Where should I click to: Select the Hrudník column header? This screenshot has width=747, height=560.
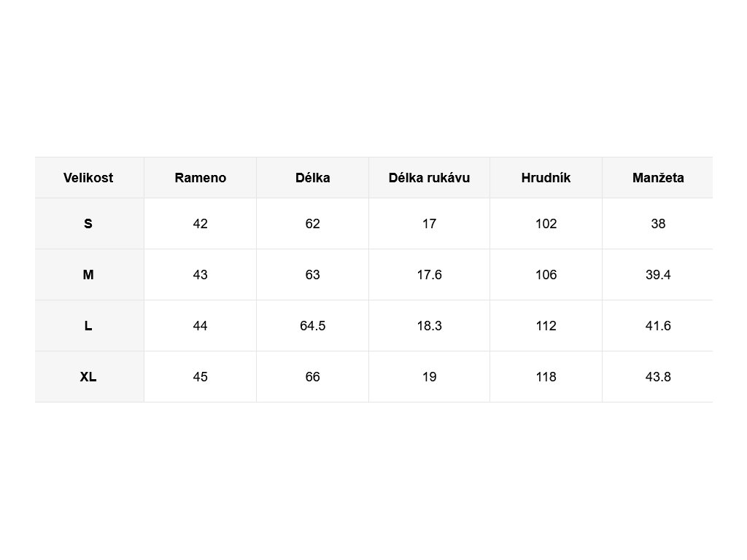(546, 178)
